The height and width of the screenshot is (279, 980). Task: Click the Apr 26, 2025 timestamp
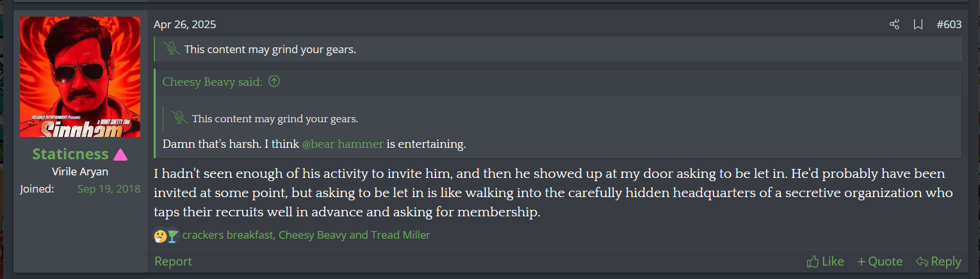(185, 25)
